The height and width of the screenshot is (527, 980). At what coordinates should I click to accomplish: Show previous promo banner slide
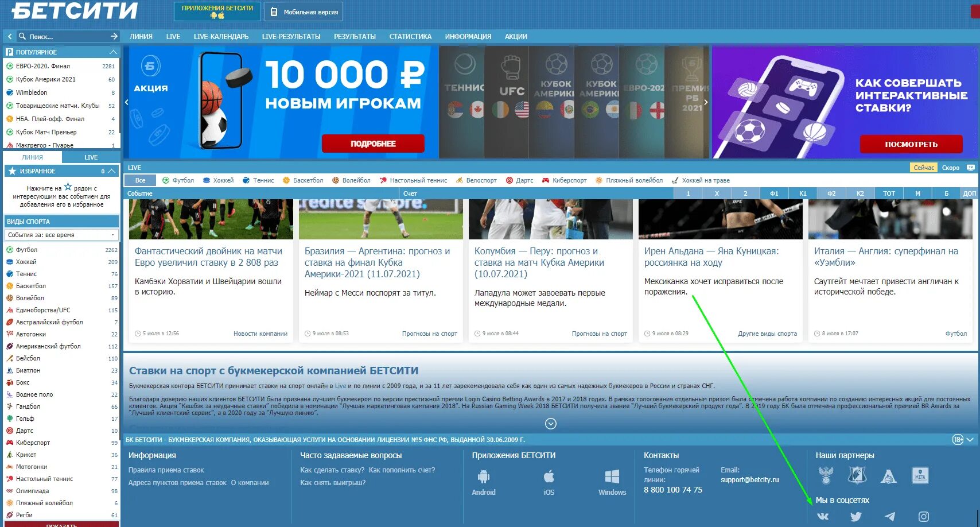[x=127, y=102]
